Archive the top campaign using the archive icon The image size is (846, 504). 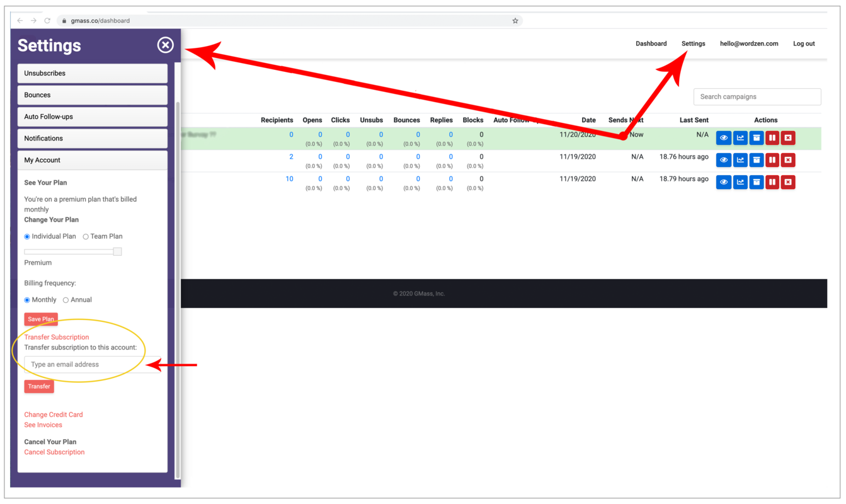coord(756,137)
